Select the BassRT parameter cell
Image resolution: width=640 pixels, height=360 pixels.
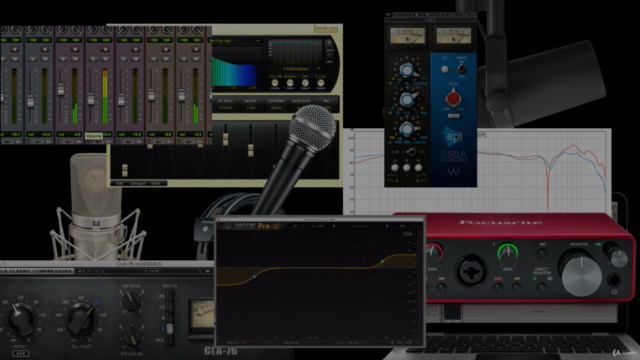pyautogui.click(x=251, y=104)
